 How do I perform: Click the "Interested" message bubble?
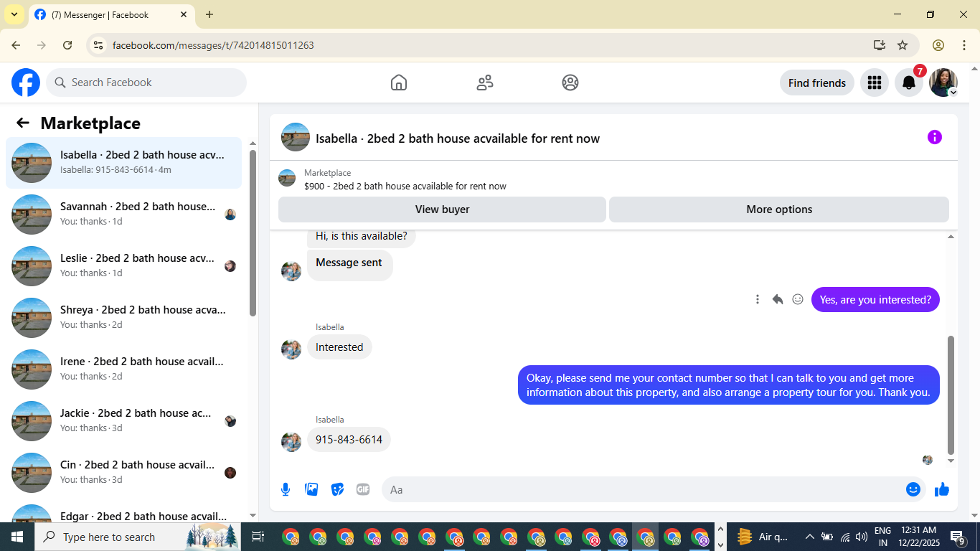(339, 347)
